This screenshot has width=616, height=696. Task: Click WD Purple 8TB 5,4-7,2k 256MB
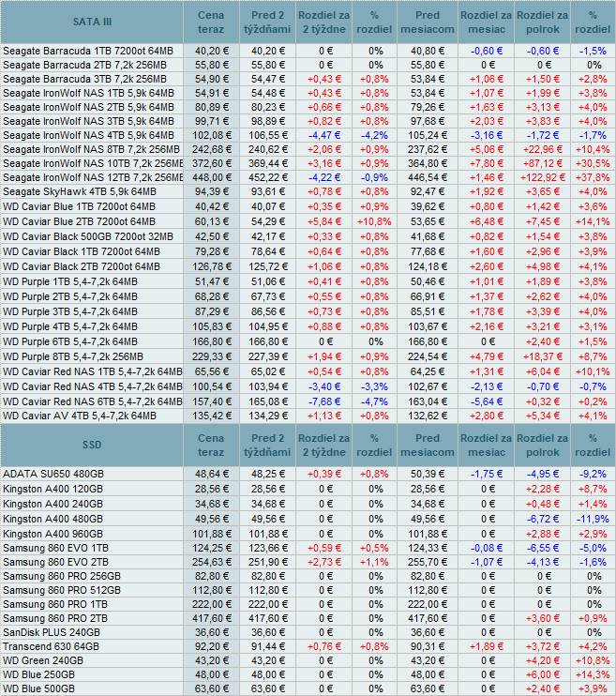73,357
